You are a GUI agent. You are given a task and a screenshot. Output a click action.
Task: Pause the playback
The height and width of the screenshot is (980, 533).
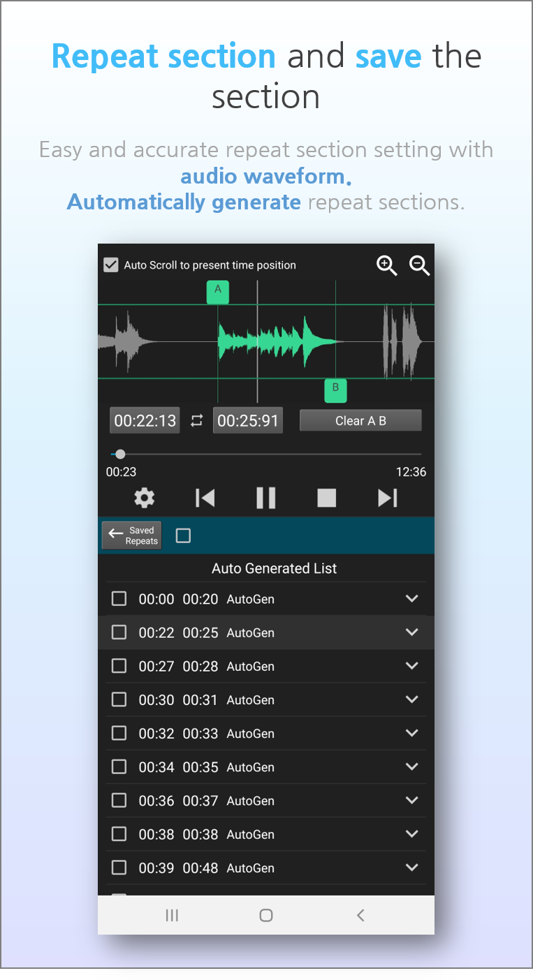[265, 498]
